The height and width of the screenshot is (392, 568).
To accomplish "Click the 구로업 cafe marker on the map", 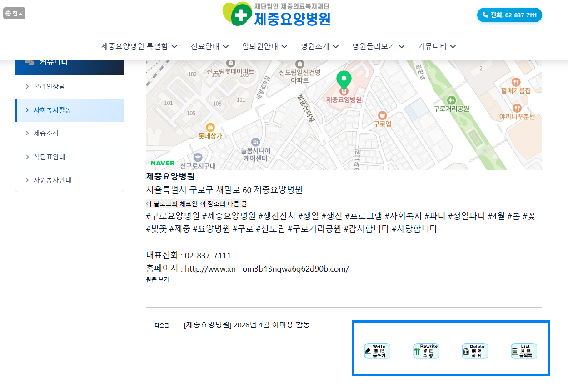I will 382,115.
